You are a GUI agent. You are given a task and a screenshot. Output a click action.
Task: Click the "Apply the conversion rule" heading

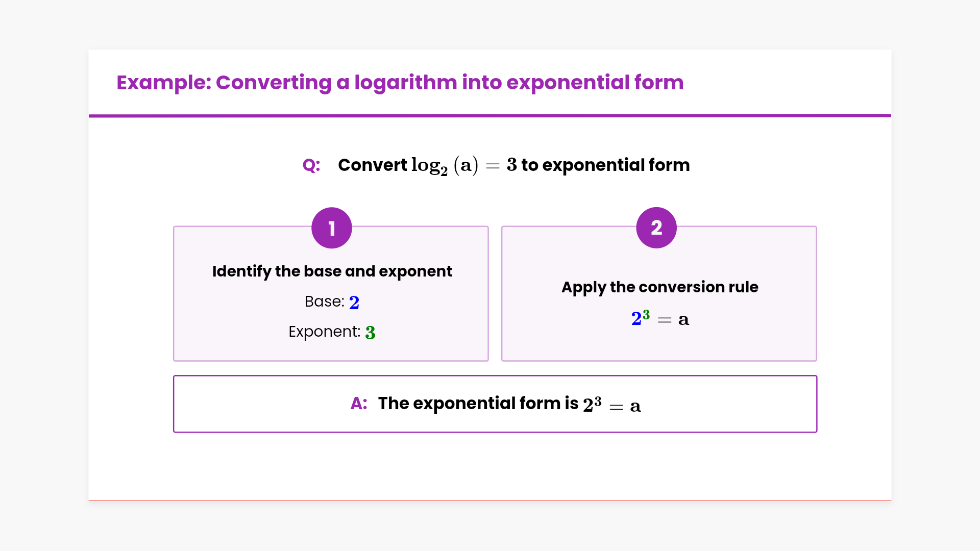659,287
